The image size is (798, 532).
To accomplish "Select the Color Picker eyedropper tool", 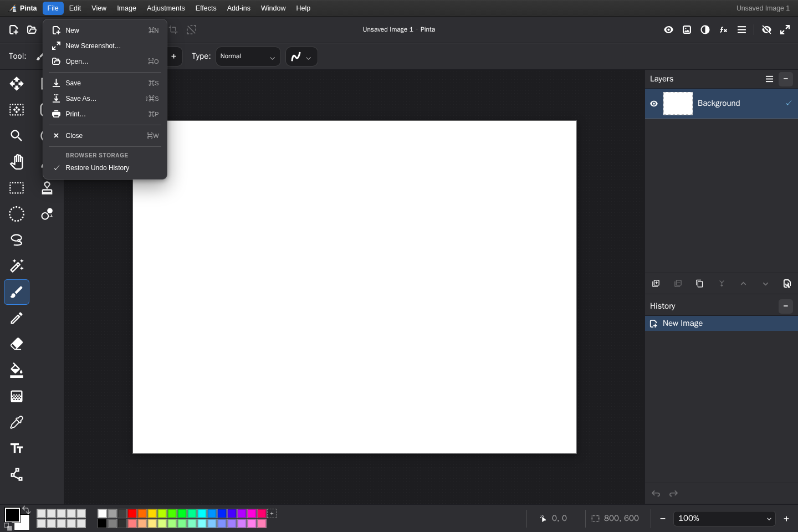I will [x=17, y=422].
